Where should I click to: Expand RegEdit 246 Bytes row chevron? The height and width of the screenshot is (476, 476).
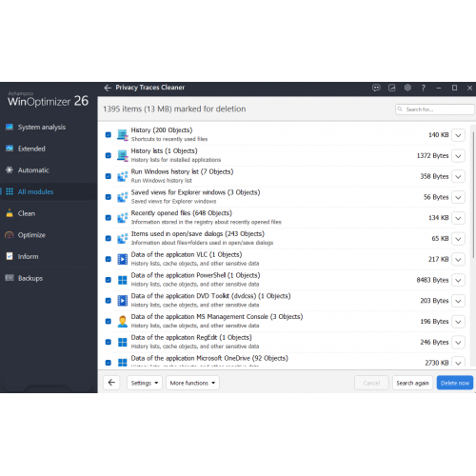pyautogui.click(x=458, y=343)
